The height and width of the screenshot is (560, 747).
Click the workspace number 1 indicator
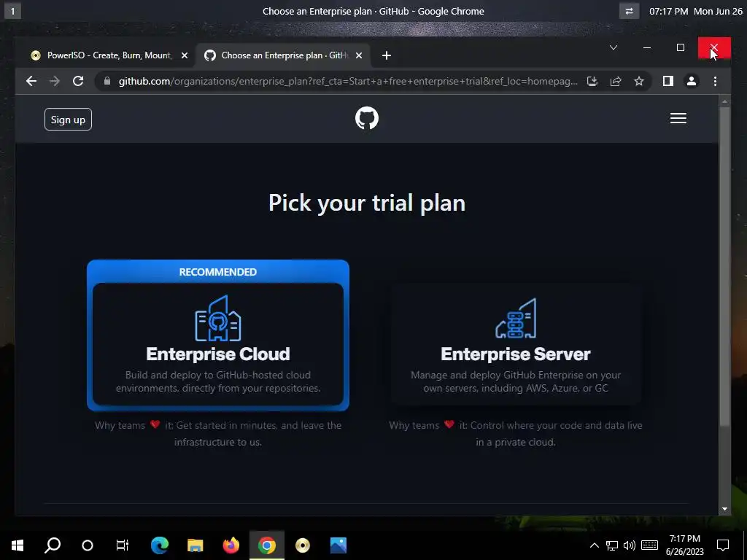tap(12, 12)
